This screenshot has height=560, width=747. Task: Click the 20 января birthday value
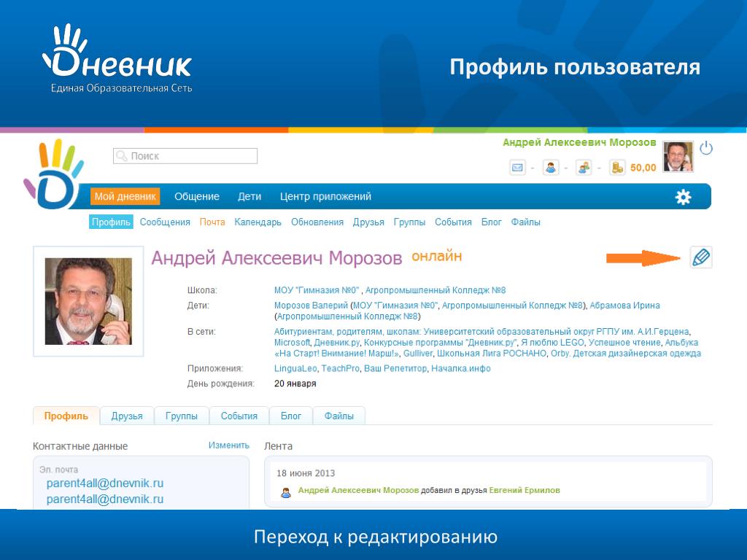click(295, 384)
